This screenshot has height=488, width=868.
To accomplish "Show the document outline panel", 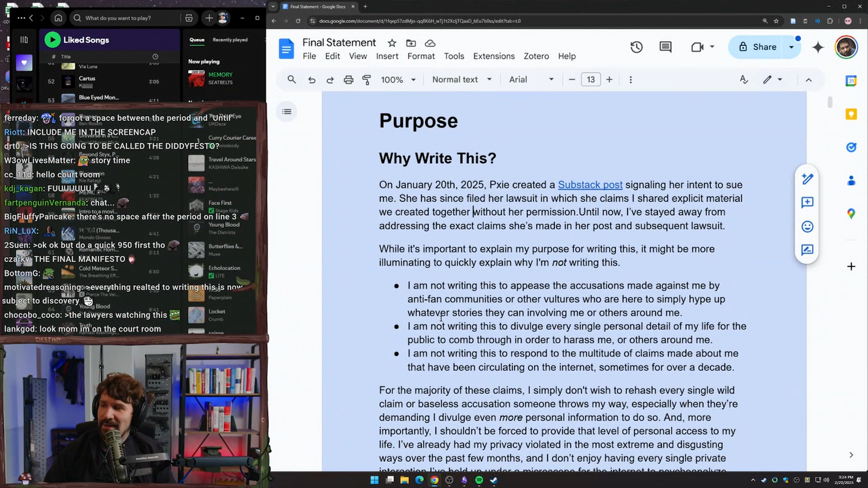I will click(286, 112).
